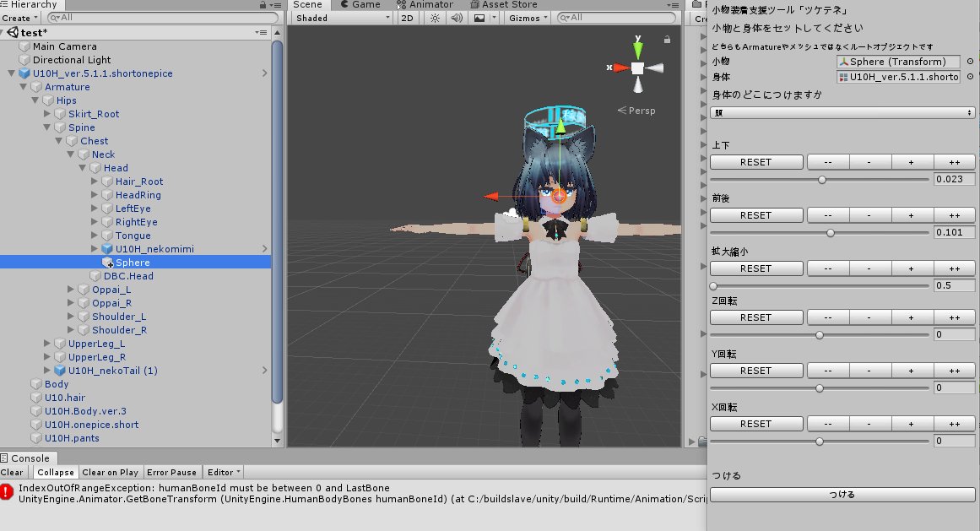The image size is (980, 531).
Task: Click RESET under 上下
Action: click(x=756, y=162)
